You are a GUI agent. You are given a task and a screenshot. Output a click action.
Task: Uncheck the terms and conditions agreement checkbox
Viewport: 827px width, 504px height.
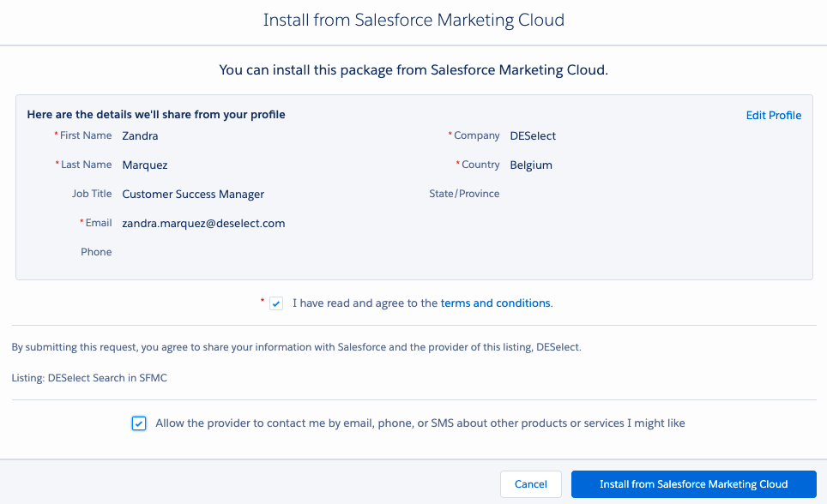[276, 303]
